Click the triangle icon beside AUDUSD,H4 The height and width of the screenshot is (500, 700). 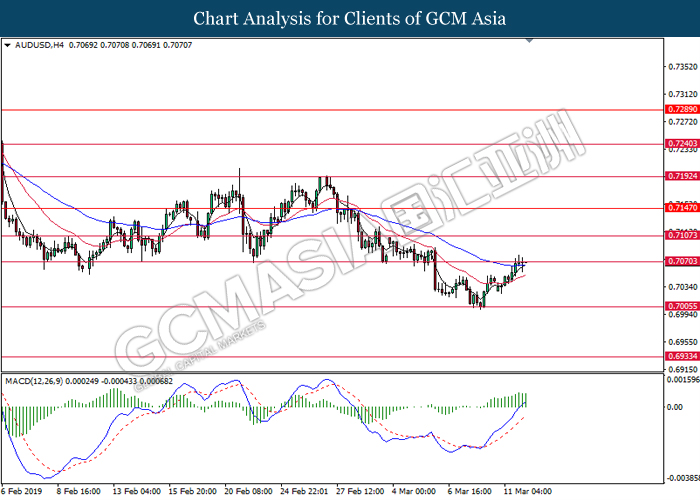8,46
